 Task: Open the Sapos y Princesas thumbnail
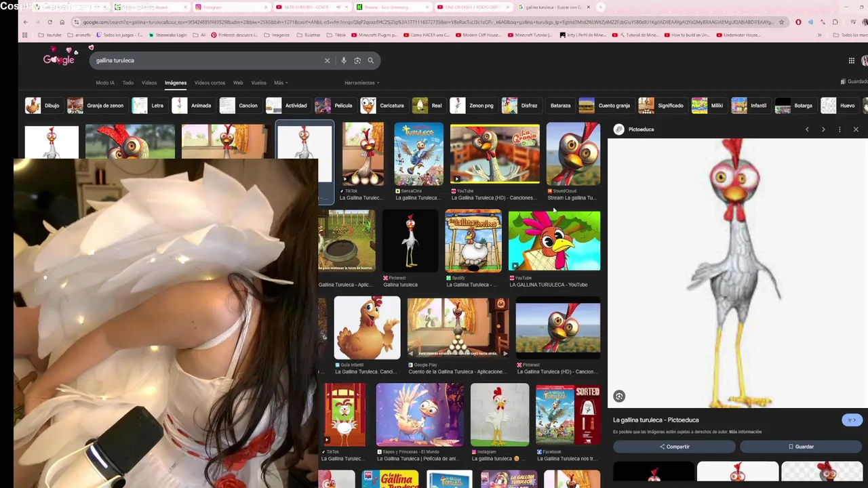pyautogui.click(x=420, y=415)
